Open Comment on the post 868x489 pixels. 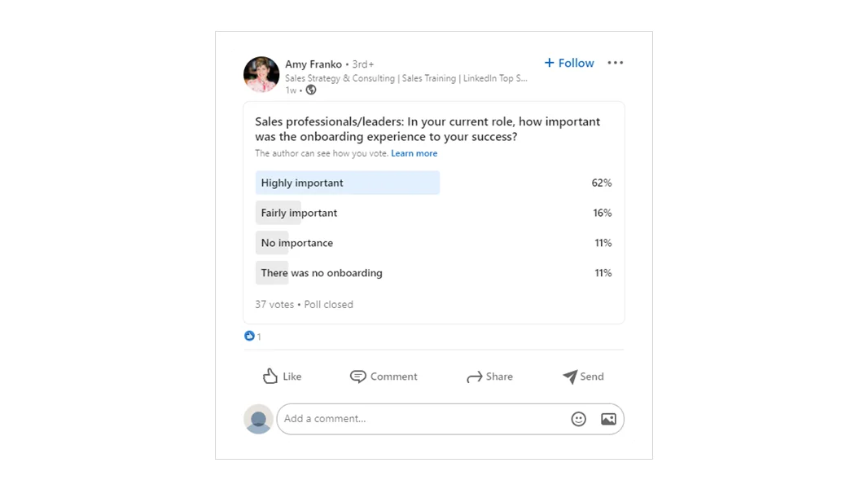(x=384, y=377)
